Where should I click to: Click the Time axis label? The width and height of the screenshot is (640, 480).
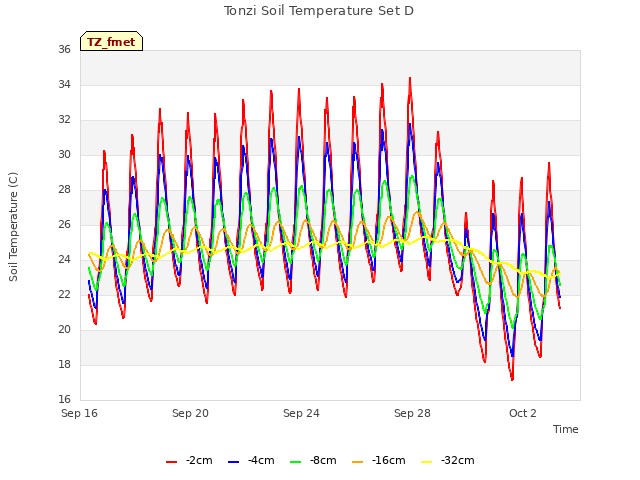(x=566, y=429)
